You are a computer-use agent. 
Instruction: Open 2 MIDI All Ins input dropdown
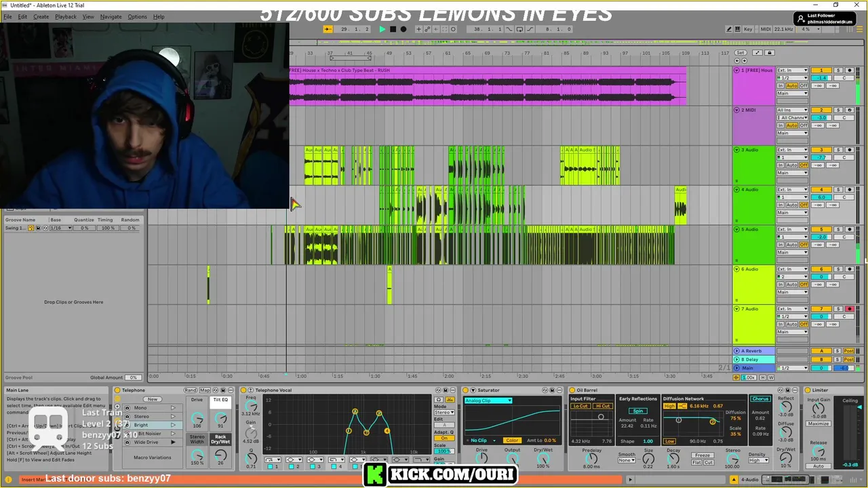point(792,110)
